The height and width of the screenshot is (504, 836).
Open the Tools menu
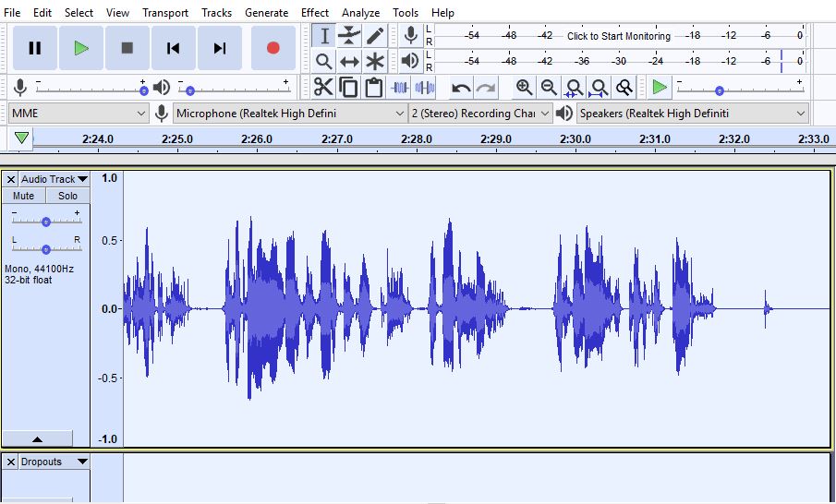click(406, 12)
